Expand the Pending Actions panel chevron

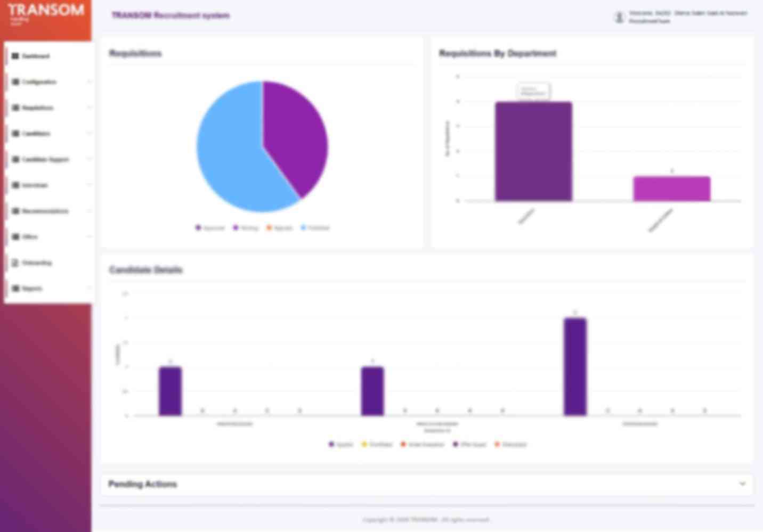[x=743, y=484]
